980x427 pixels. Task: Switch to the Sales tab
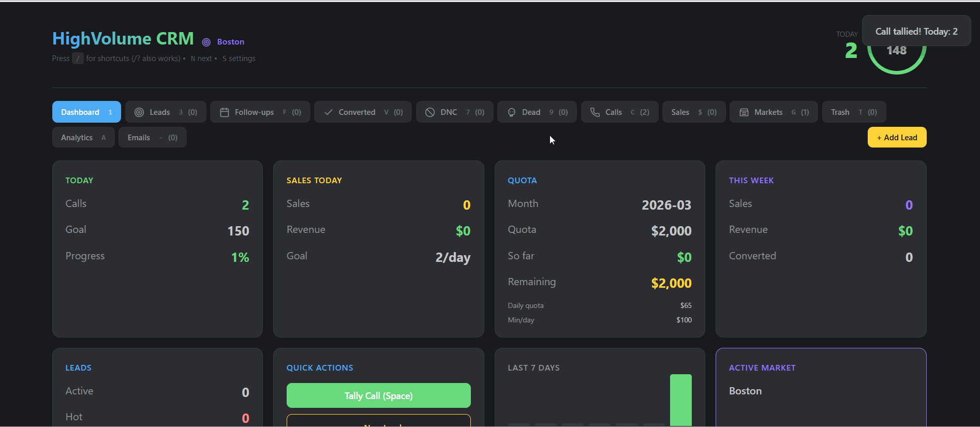(x=694, y=112)
